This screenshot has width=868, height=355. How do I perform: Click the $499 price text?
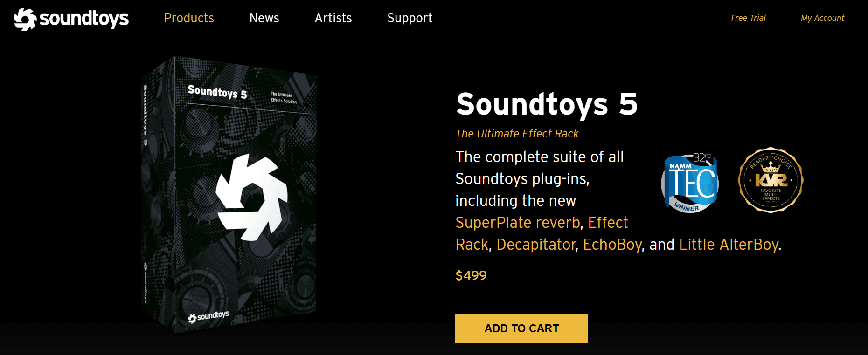(x=471, y=275)
